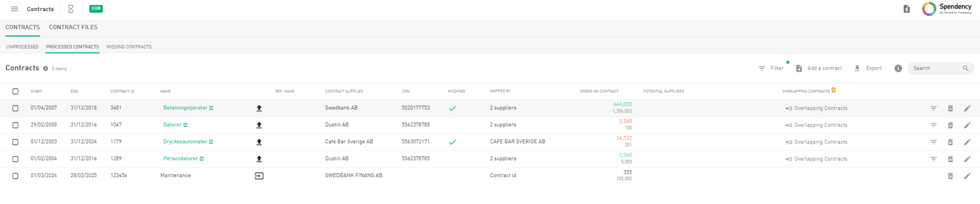
Task: Click the info icon beside Export
Action: (898, 69)
